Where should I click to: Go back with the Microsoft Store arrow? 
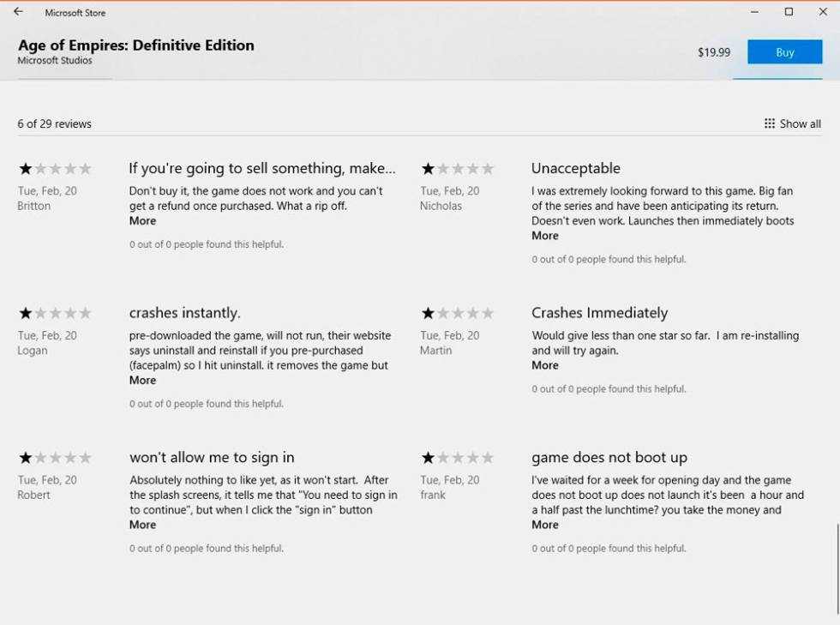18,12
